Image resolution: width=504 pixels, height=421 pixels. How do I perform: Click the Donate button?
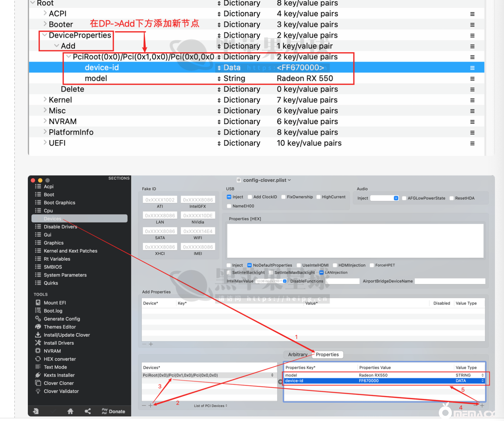(114, 411)
